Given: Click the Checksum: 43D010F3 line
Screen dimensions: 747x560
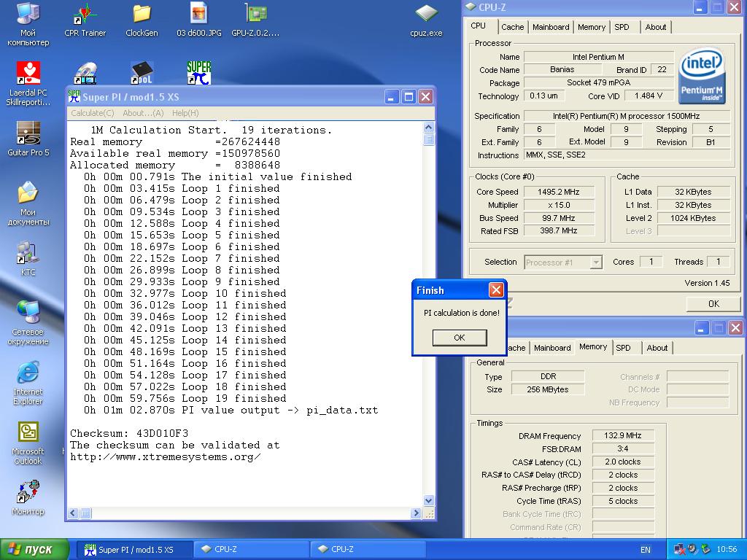Looking at the screenshot, I should point(129,433).
